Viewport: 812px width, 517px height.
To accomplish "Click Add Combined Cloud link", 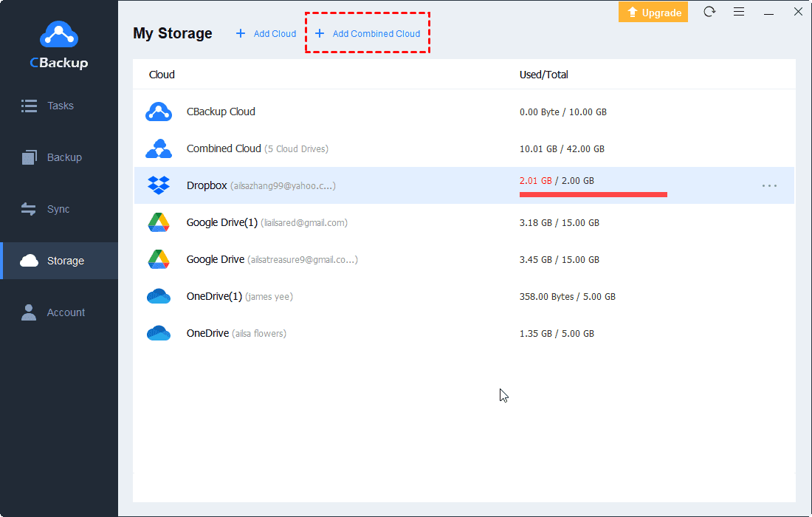I will click(x=368, y=33).
